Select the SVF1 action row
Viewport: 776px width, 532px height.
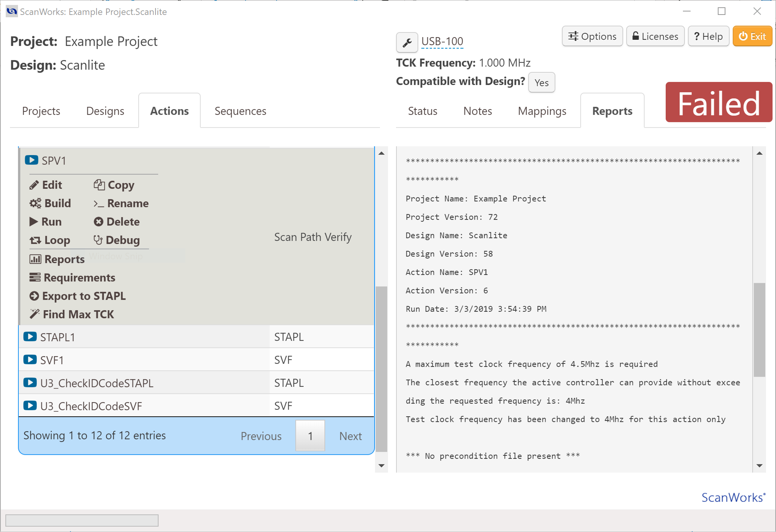click(x=196, y=360)
